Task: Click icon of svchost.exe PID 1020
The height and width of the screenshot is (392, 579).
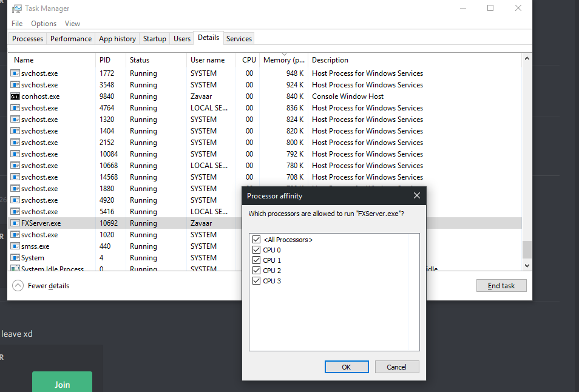Action: coord(15,235)
